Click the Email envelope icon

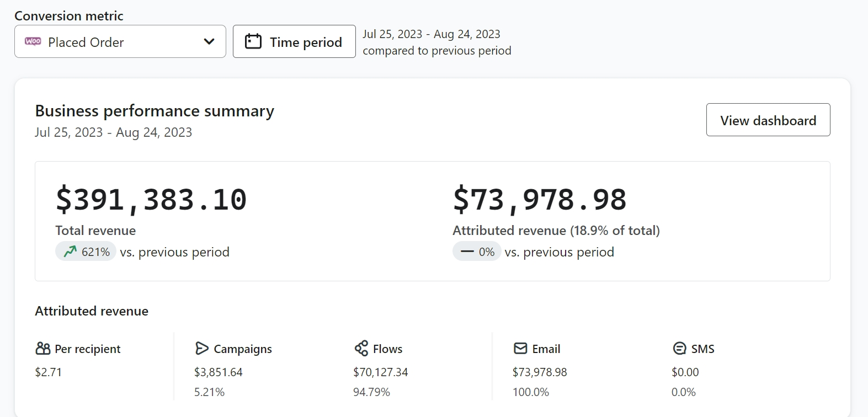(520, 349)
